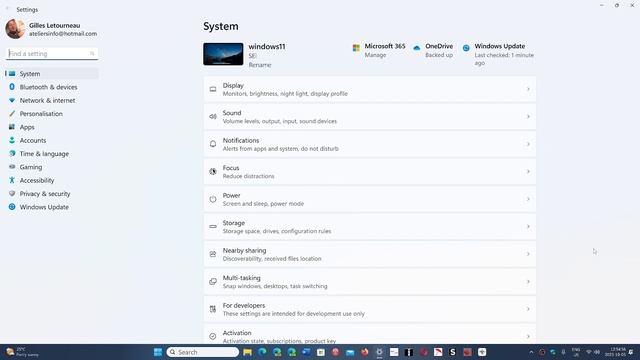640x360 pixels.
Task: Expand the Display row chevron
Action: click(528, 89)
